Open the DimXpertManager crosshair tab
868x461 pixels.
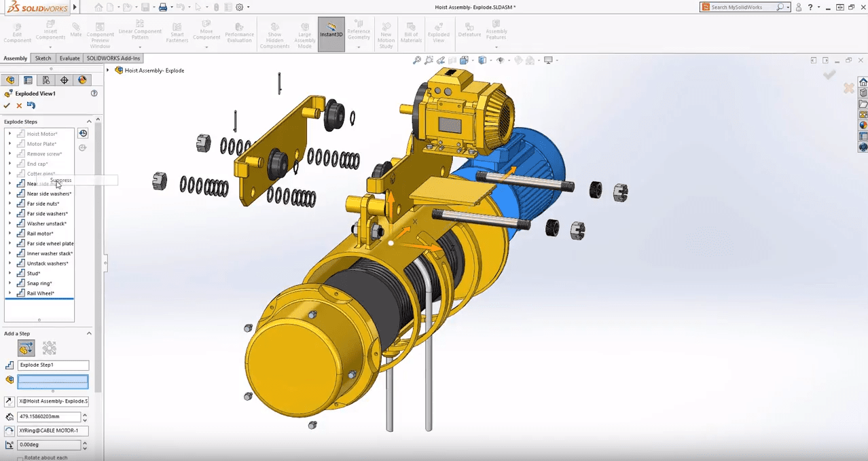pyautogui.click(x=65, y=80)
